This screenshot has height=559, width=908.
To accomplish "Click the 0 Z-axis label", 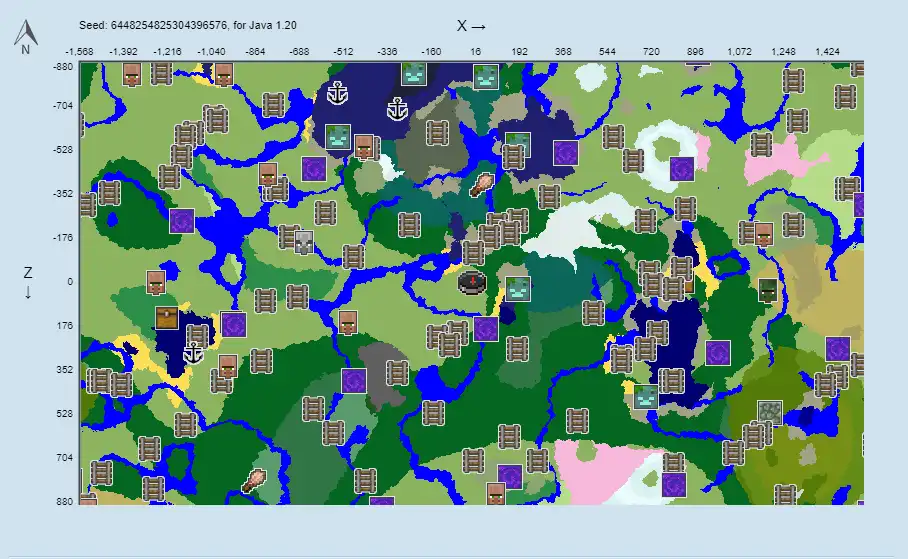I will click(70, 282).
